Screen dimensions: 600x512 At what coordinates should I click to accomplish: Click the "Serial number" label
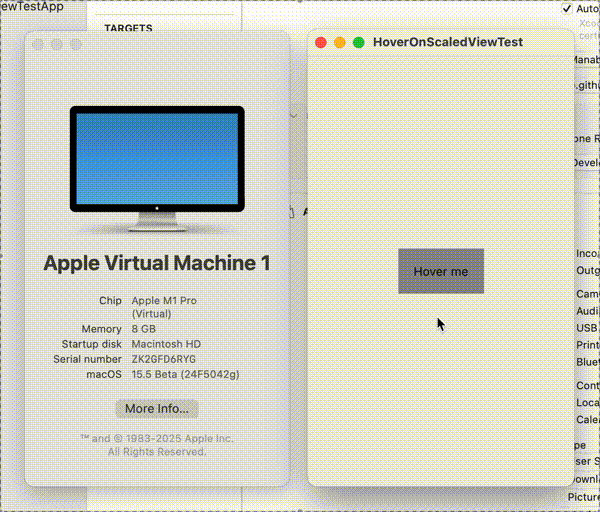(x=88, y=359)
